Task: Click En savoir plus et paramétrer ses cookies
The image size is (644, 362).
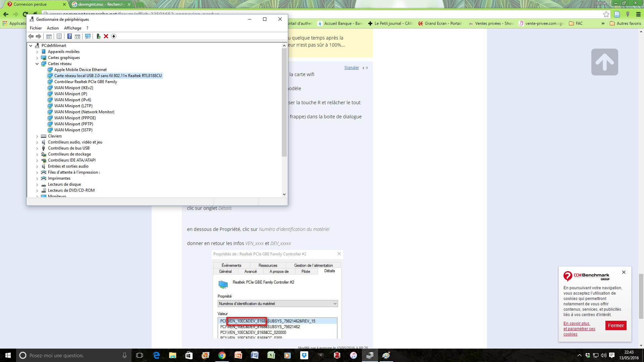Action: tap(579, 329)
